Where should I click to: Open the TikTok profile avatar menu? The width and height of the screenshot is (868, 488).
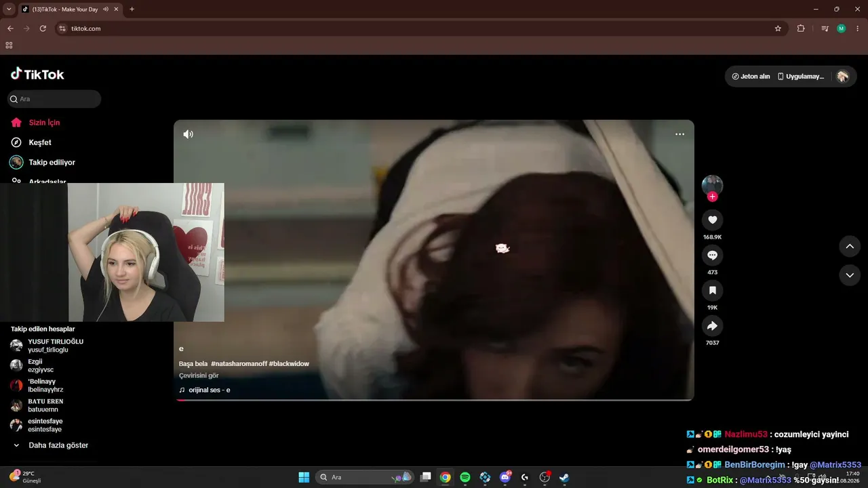click(843, 77)
